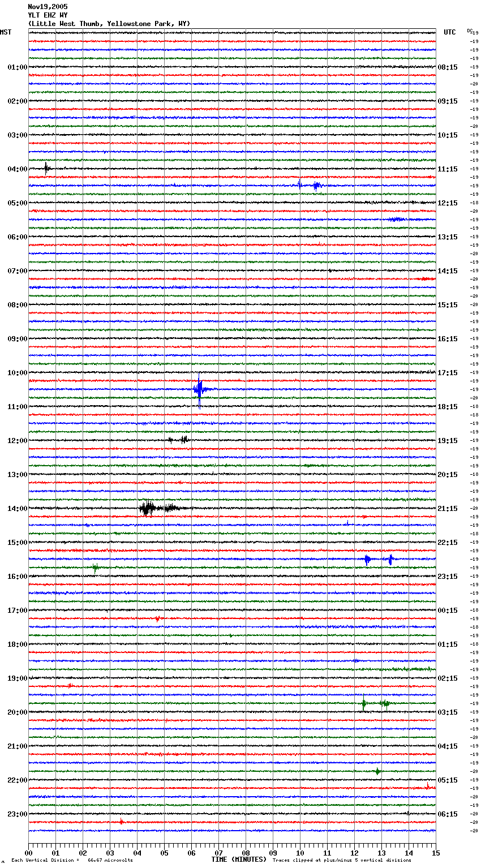Click the green blip before 16:00 near minute 02
The width and height of the screenshot is (481, 868).
96,568
